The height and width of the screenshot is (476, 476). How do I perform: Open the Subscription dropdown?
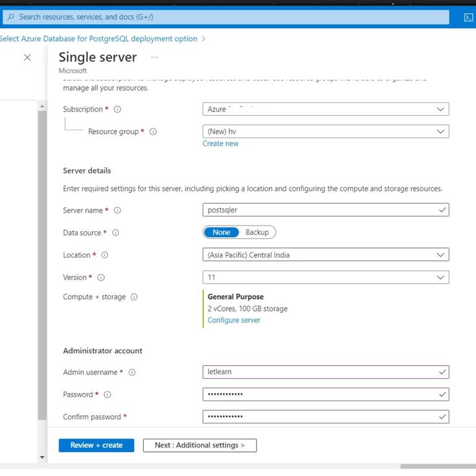point(326,109)
